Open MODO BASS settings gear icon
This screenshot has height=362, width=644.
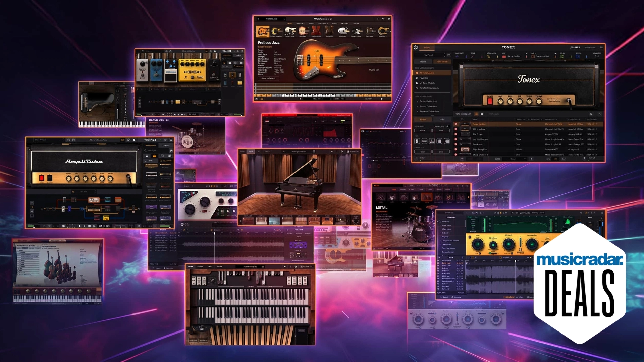[x=389, y=19]
